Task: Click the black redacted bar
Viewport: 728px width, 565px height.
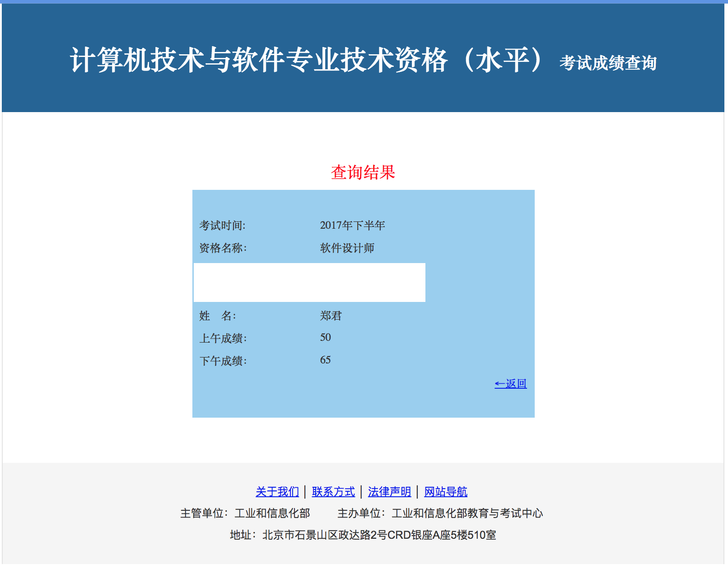Action: (x=309, y=282)
